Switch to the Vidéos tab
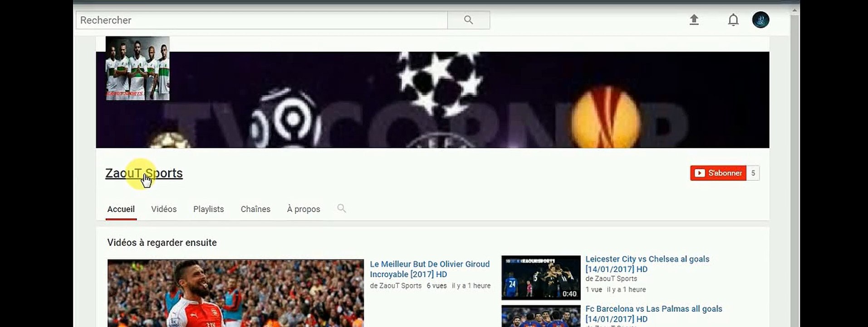 point(164,209)
